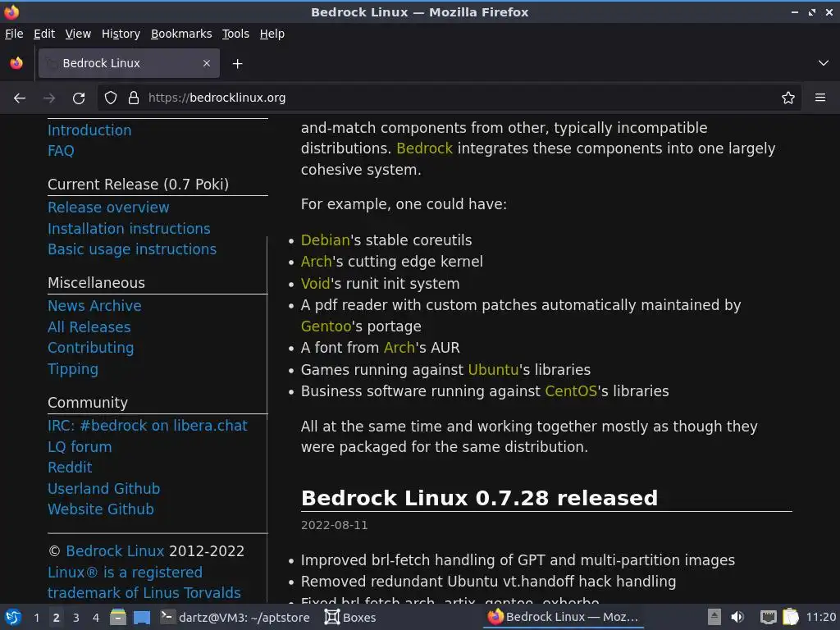Open the Firefox View pinned icon
840x630 pixels.
tap(16, 63)
